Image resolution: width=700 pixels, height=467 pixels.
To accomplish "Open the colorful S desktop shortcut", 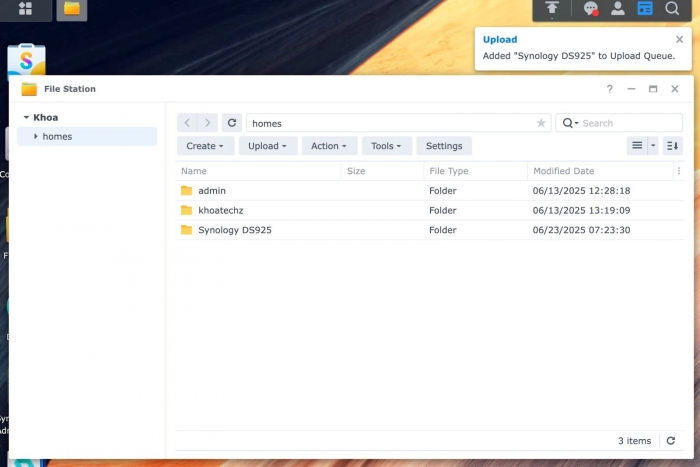I will pyautogui.click(x=26, y=59).
